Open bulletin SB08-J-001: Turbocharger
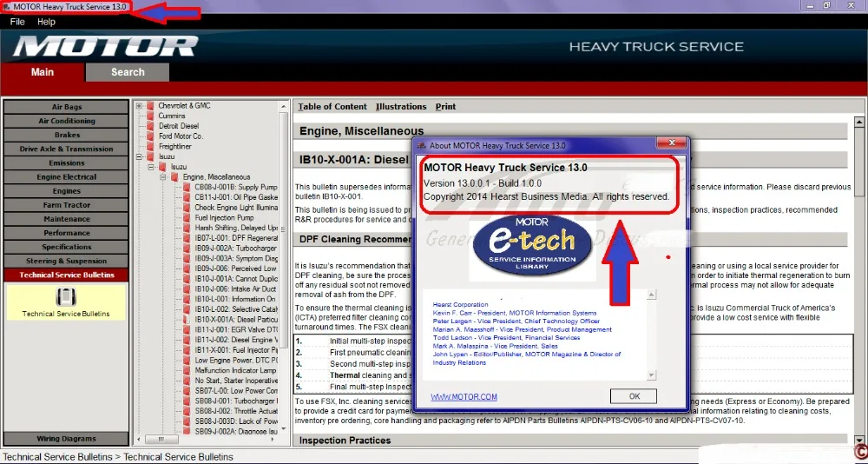The image size is (868, 464). pos(236,401)
